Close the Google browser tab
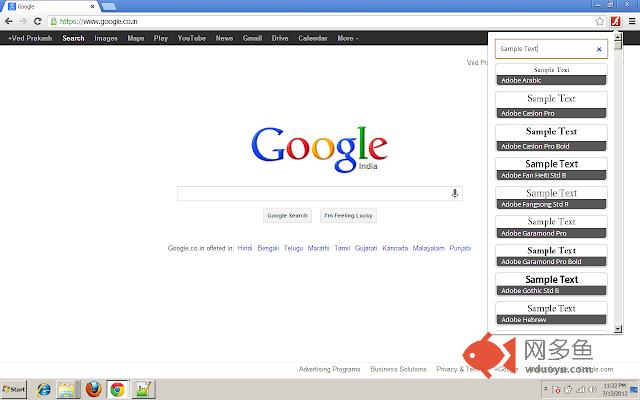 tap(92, 7)
